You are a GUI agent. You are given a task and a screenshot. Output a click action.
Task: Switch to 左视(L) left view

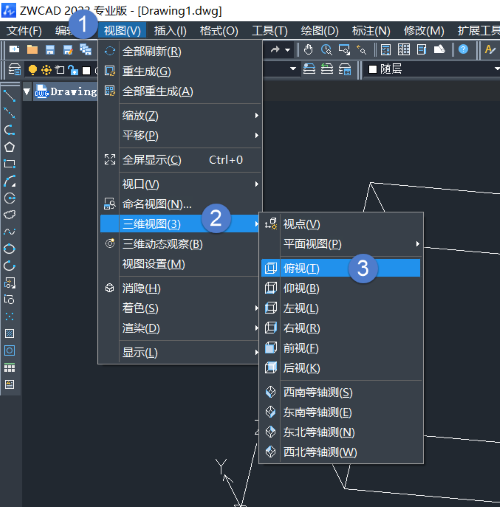click(x=341, y=308)
